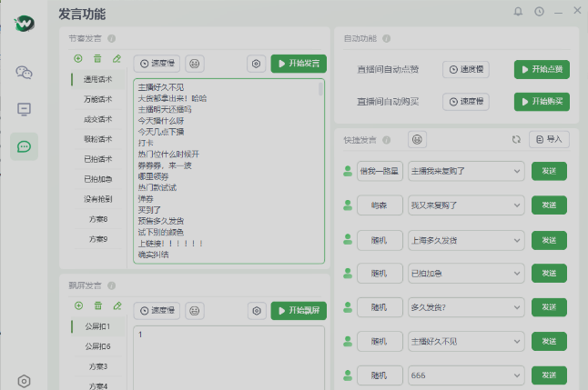Click the notification bell icon
This screenshot has width=588, height=390.
[x=518, y=12]
